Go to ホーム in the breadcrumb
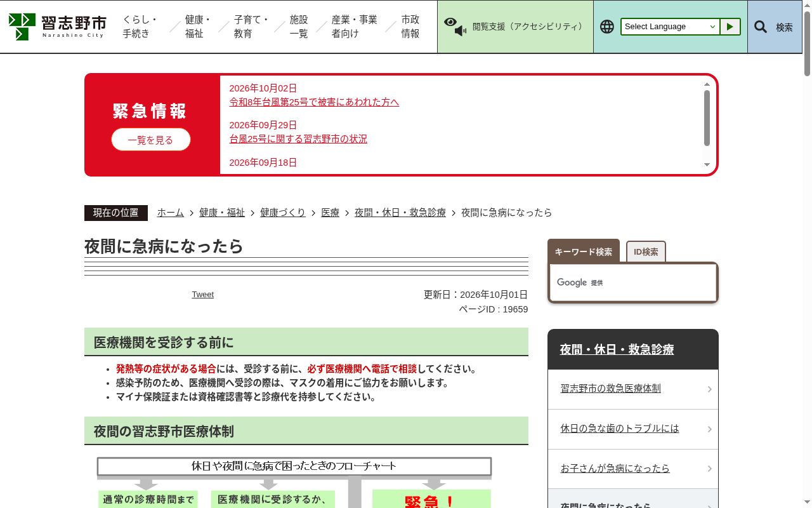Screen dimensions: 812x508 tap(171, 213)
